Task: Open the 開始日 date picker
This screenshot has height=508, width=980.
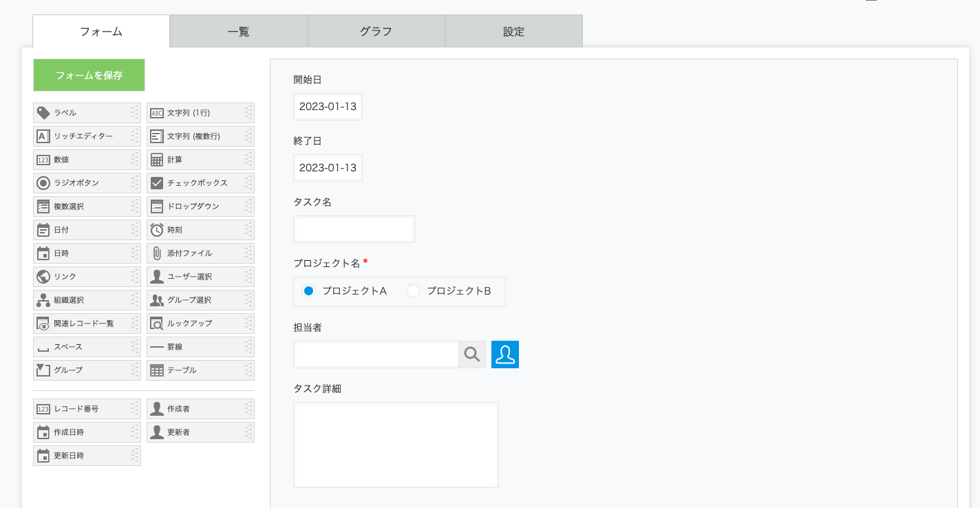Action: (328, 107)
